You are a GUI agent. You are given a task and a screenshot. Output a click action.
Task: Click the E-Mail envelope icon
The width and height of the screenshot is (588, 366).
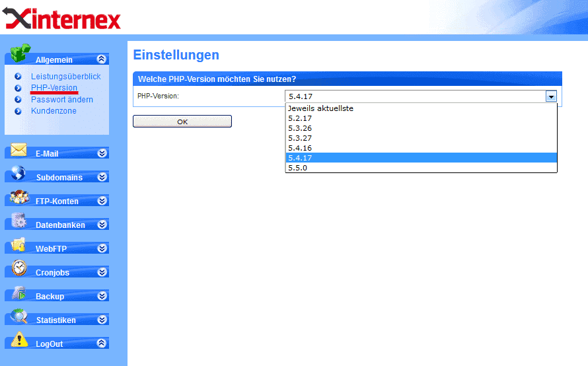(18, 150)
